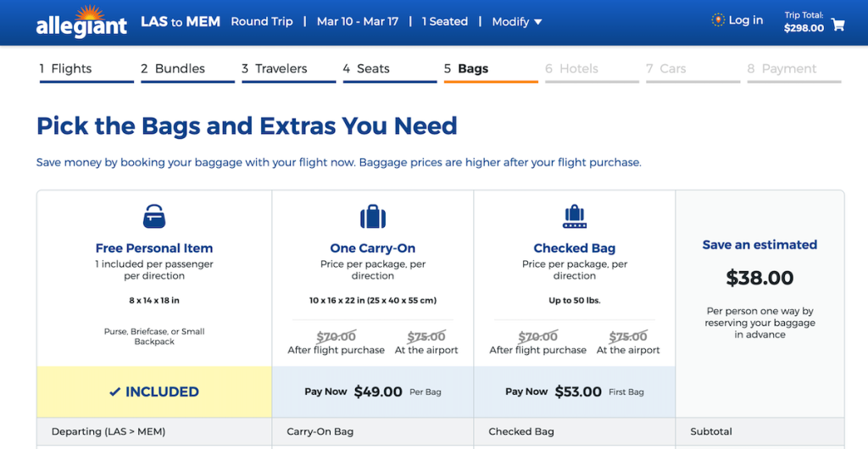This screenshot has width=868, height=449.
Task: Click the Pick the Bags and Extras heading
Action: 247,126
